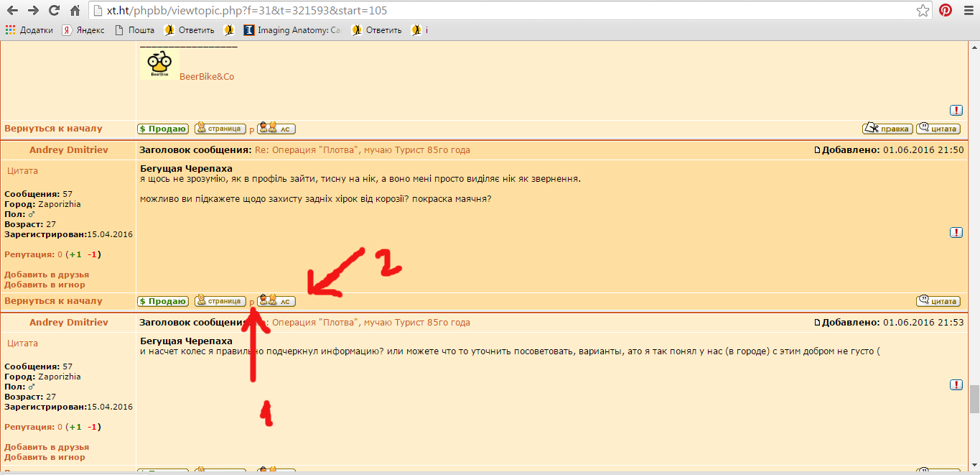Open the Додатки apps bookmark

point(30,30)
